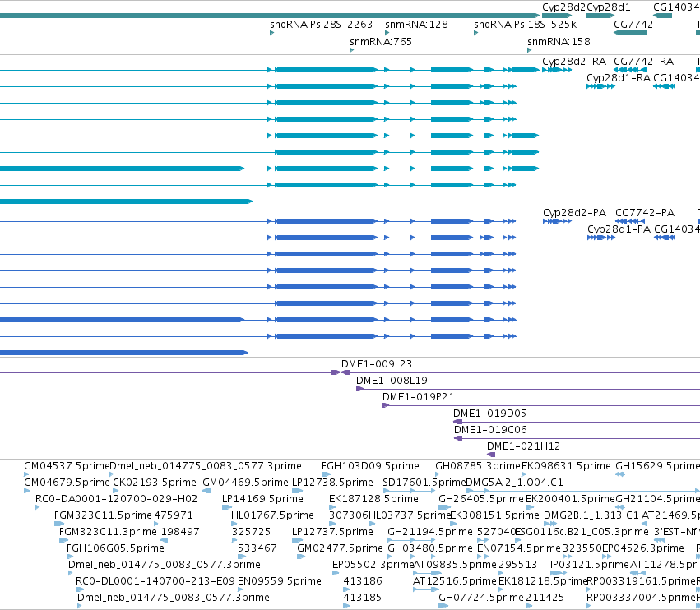The image size is (700, 610).
Task: Select BAC clone DME1-008L19
Action: point(392,381)
